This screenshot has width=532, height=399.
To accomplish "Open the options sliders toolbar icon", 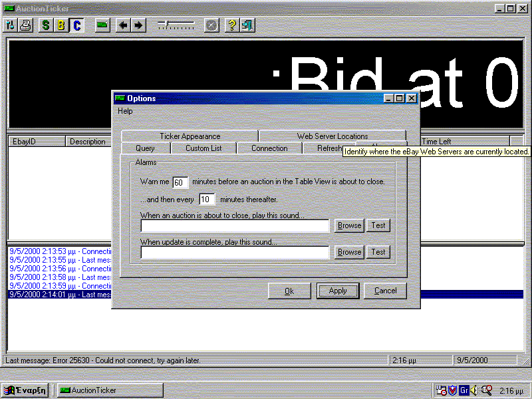I will coord(10,25).
